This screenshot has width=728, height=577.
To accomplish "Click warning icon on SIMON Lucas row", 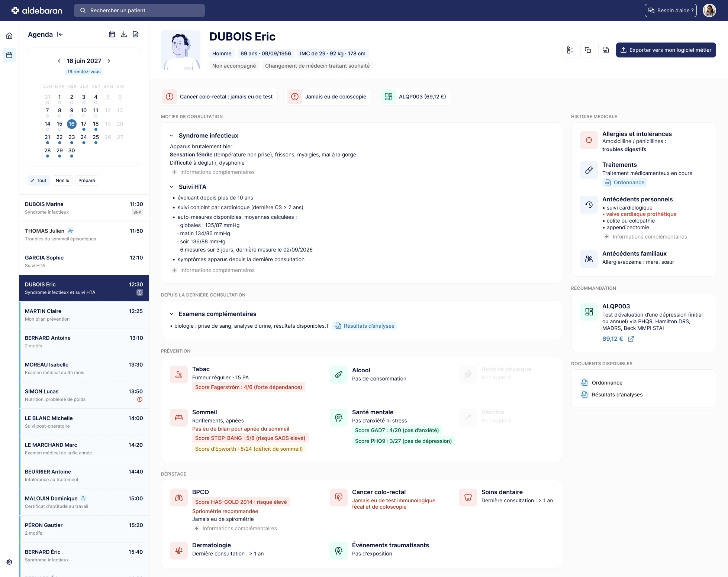I will (x=140, y=399).
